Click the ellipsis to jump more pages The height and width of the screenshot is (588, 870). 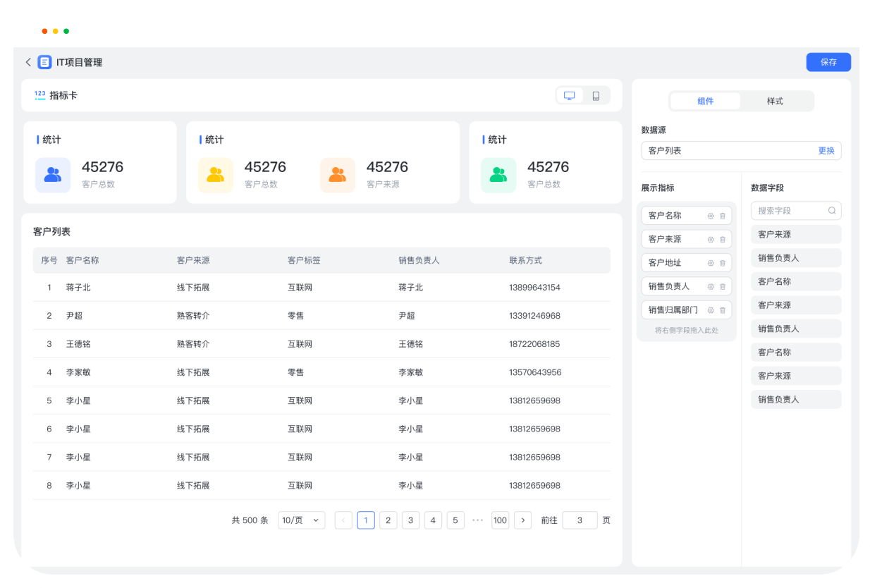coord(477,520)
